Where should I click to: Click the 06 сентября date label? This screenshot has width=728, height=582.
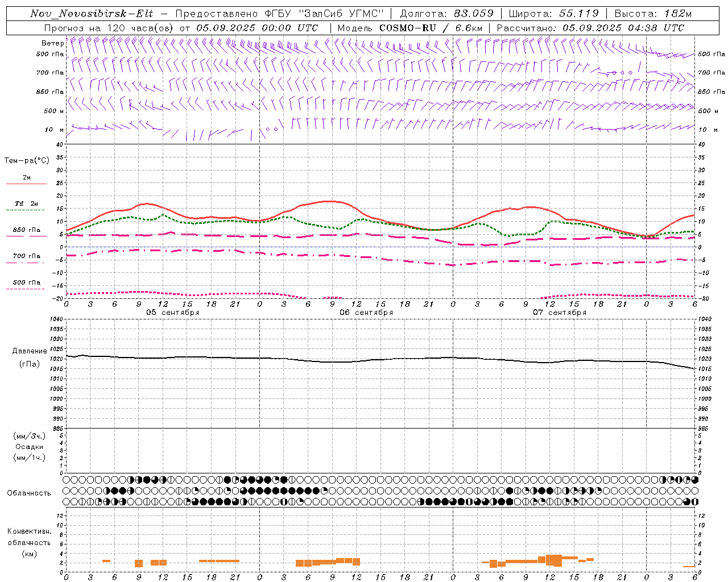pyautogui.click(x=366, y=313)
